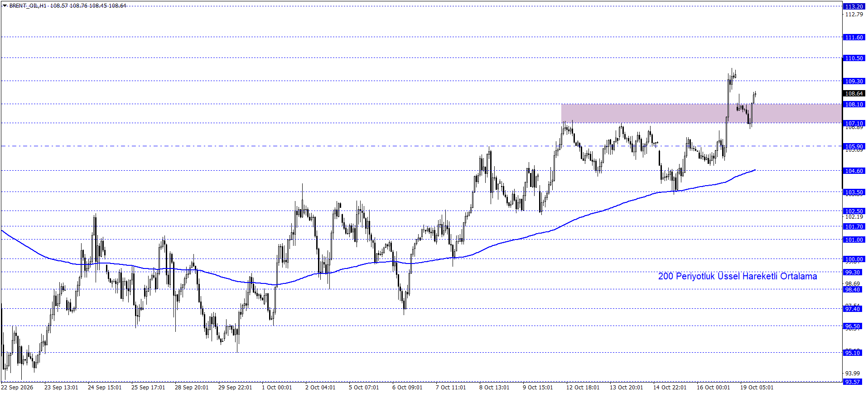Screen dimensions: 868x393
Task: Click the 99.30 price level label
Action: coord(854,272)
